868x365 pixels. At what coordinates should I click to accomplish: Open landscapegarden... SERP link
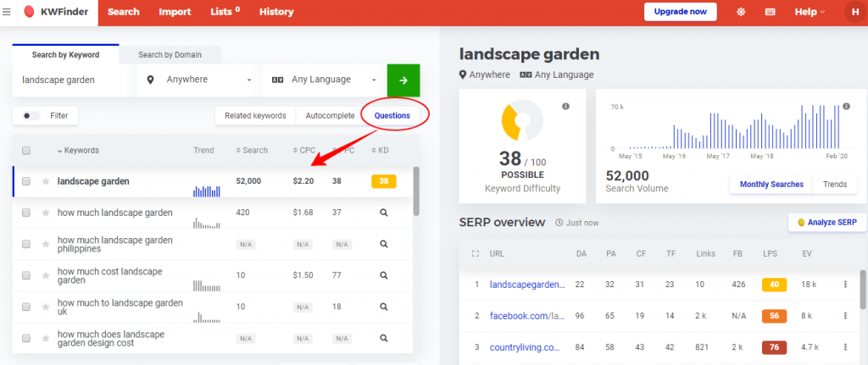[x=527, y=285]
